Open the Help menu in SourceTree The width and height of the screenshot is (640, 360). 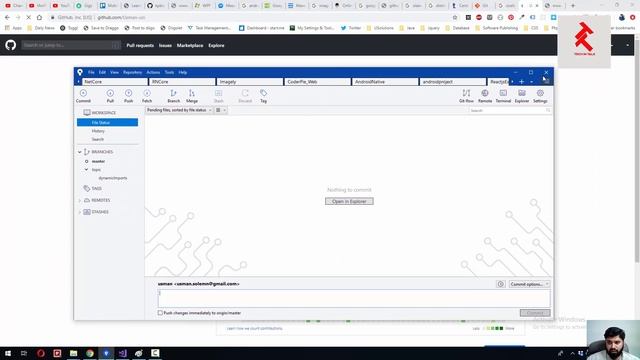(182, 72)
